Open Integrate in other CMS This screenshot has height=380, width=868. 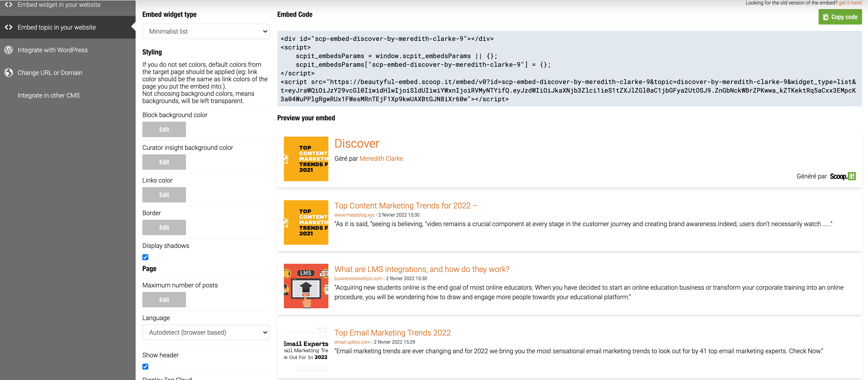tap(68, 95)
